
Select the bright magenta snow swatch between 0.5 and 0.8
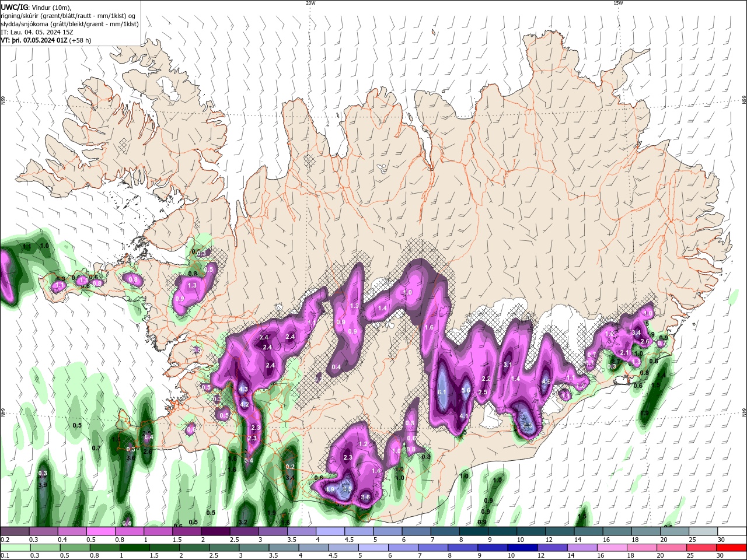(x=100, y=531)
